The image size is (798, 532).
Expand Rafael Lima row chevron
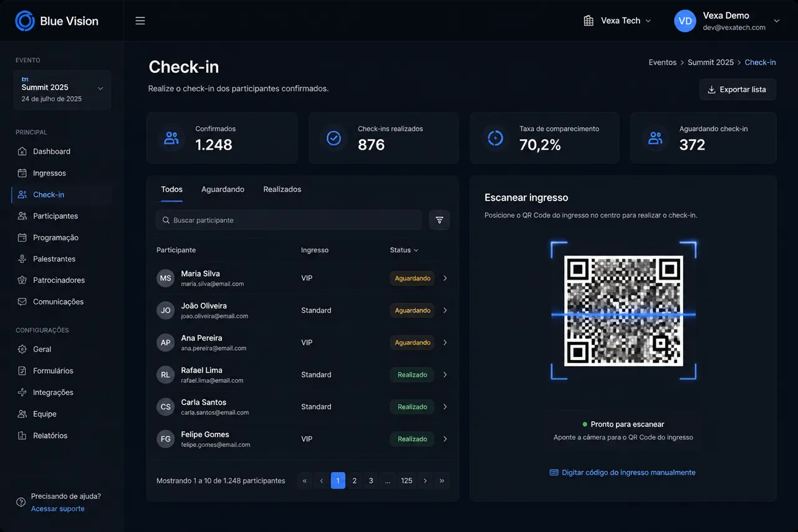pyautogui.click(x=445, y=375)
